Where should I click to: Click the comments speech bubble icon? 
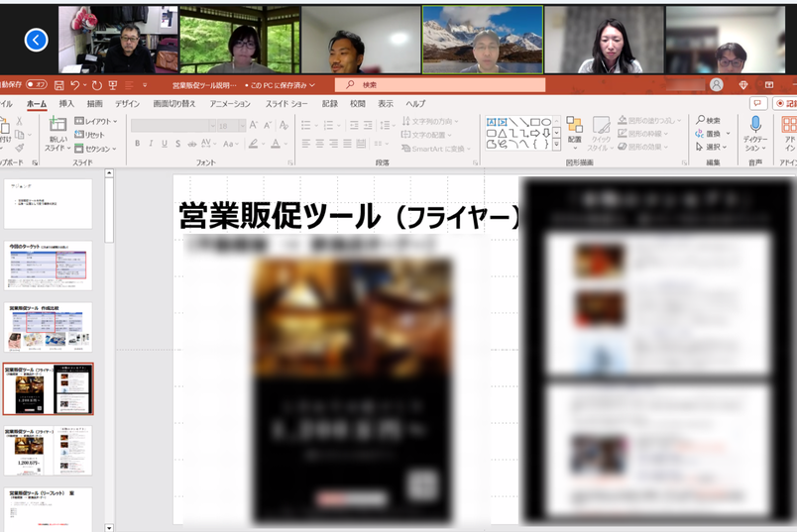coord(758,103)
